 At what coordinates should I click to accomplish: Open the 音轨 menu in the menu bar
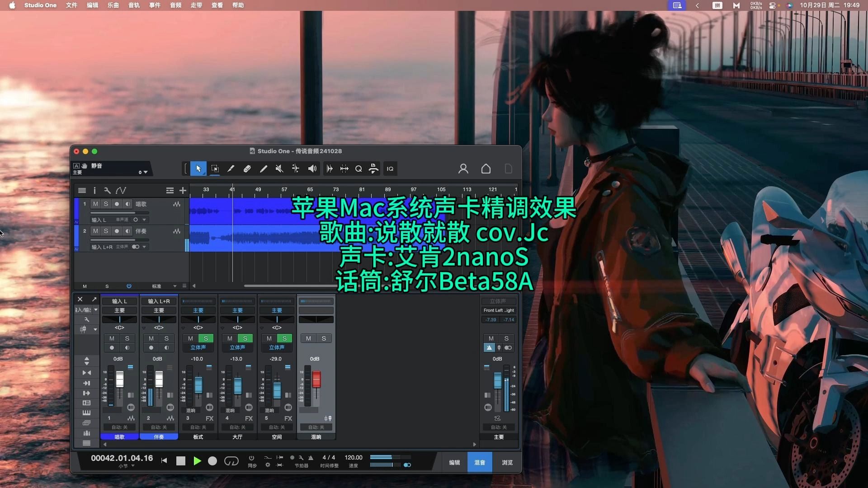point(133,5)
